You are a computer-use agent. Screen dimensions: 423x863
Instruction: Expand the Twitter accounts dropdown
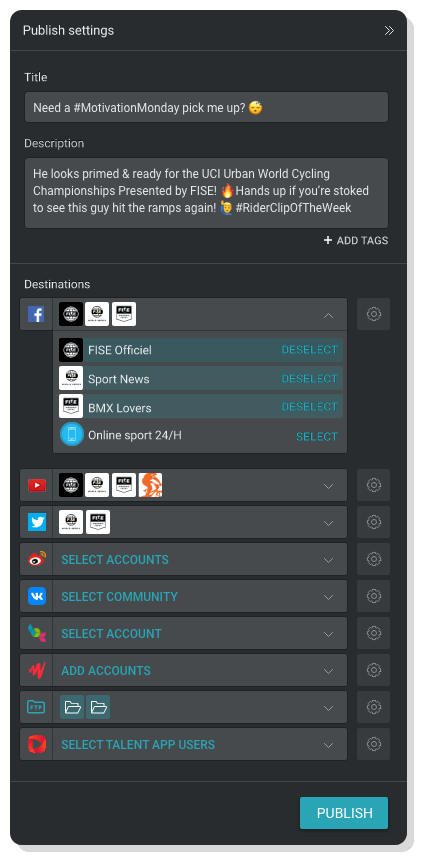pos(328,523)
